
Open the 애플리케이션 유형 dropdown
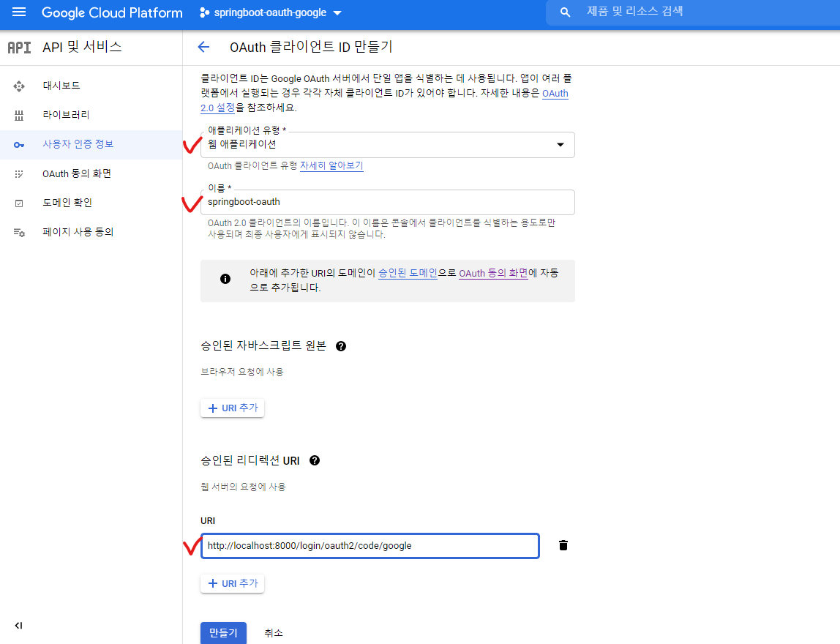pos(387,145)
